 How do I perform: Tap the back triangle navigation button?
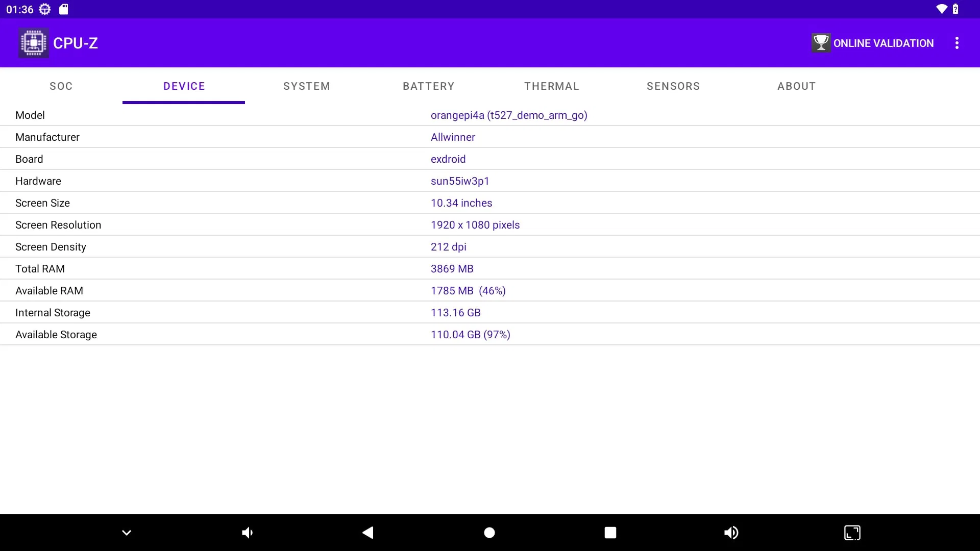pyautogui.click(x=368, y=533)
